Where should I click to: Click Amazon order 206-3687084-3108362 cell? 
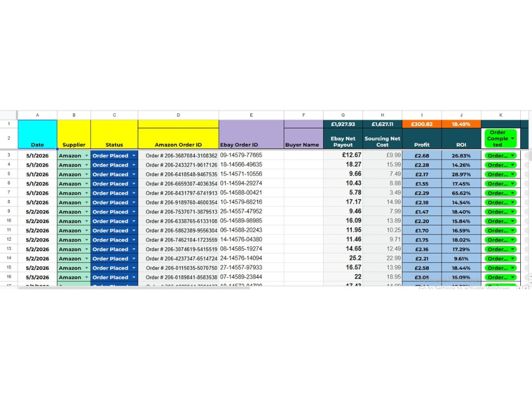178,155
